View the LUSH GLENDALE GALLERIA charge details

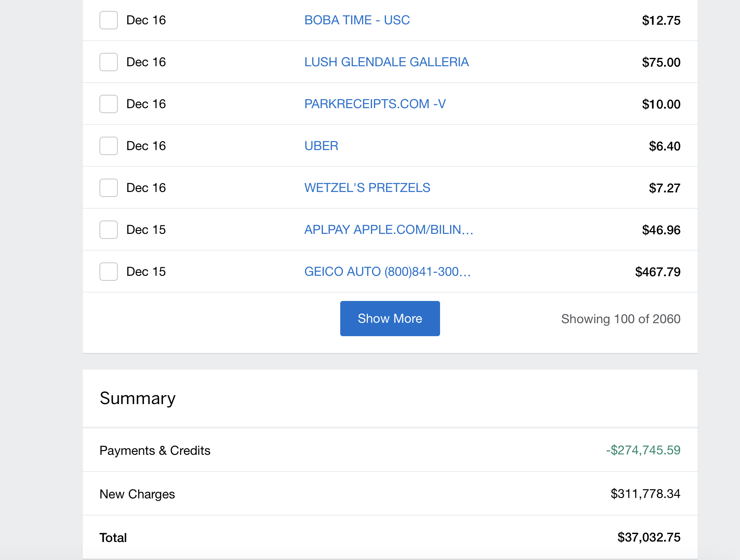point(386,62)
